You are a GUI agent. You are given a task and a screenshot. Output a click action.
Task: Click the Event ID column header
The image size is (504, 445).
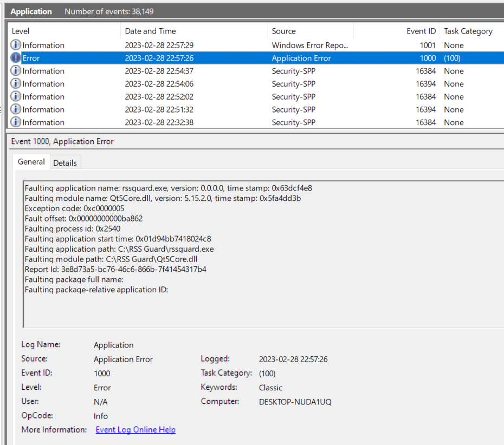pyautogui.click(x=422, y=31)
